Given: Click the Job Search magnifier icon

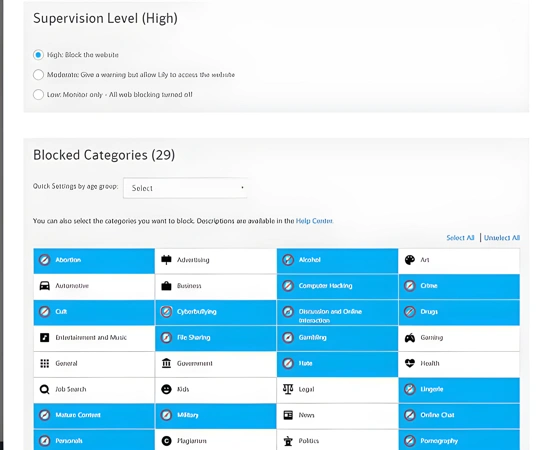Looking at the screenshot, I should 45,389.
